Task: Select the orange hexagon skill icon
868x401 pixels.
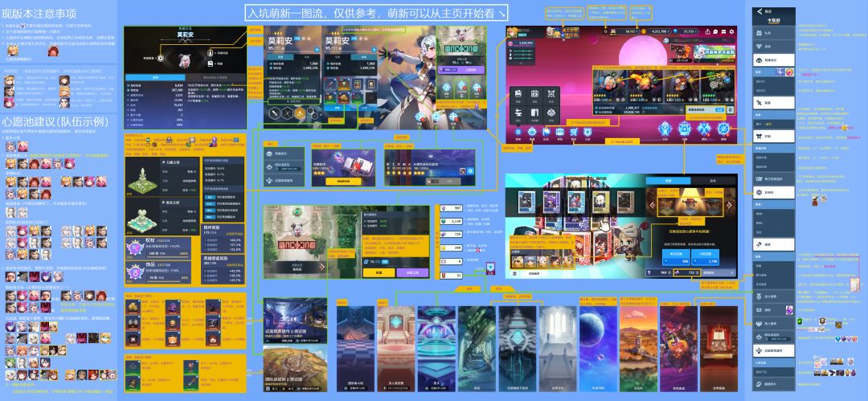Action: coord(300,113)
